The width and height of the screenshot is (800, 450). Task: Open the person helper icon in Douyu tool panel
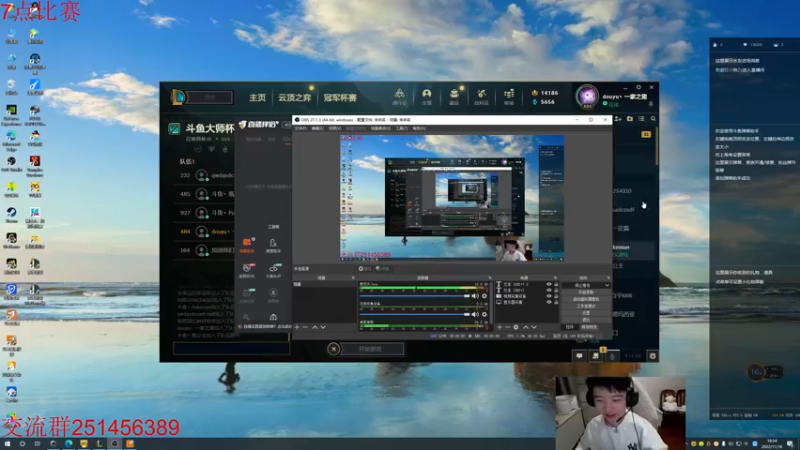[x=273, y=243]
